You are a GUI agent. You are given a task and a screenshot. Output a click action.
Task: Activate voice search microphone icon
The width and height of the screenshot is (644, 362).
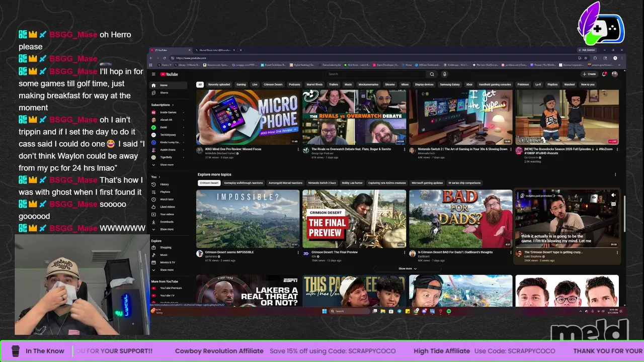click(x=444, y=74)
